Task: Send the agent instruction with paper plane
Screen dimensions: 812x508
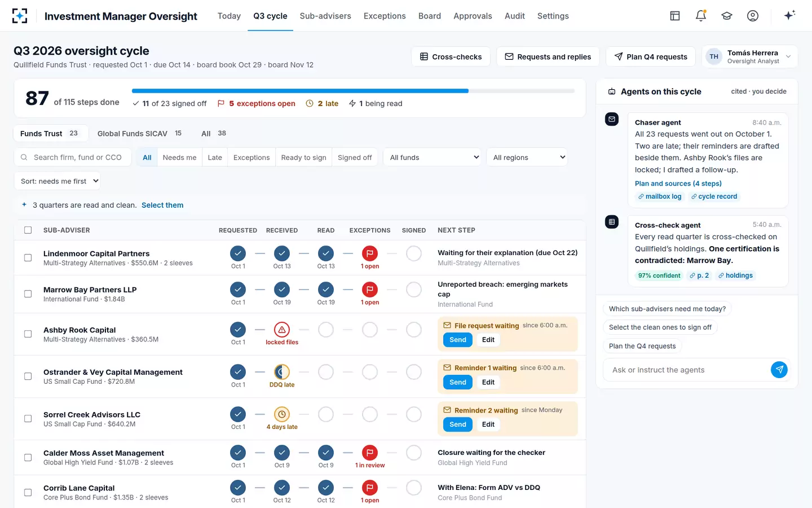Action: click(x=779, y=370)
